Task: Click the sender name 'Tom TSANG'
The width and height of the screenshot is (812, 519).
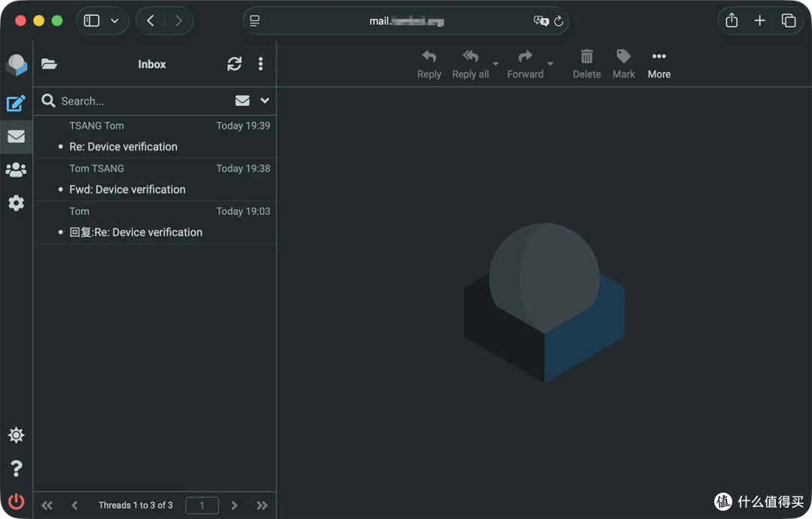Action: (x=97, y=168)
